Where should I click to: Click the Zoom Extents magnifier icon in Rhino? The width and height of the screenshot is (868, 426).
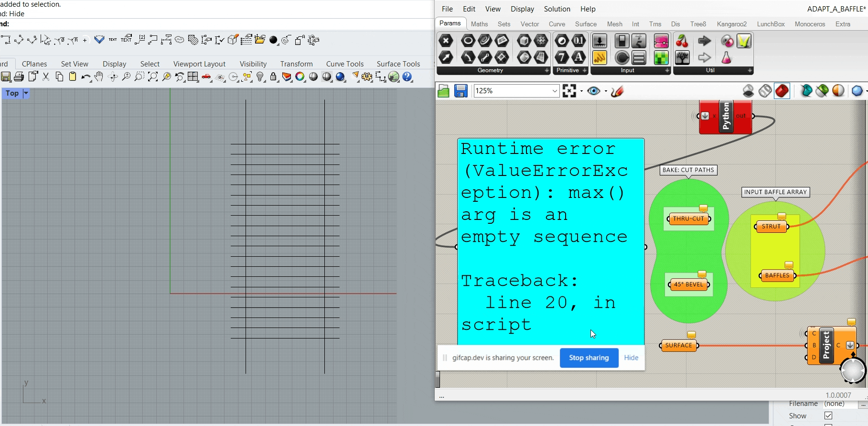click(x=153, y=77)
